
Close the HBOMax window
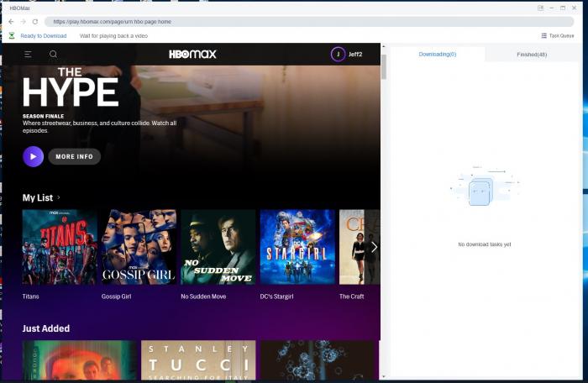coord(574,8)
